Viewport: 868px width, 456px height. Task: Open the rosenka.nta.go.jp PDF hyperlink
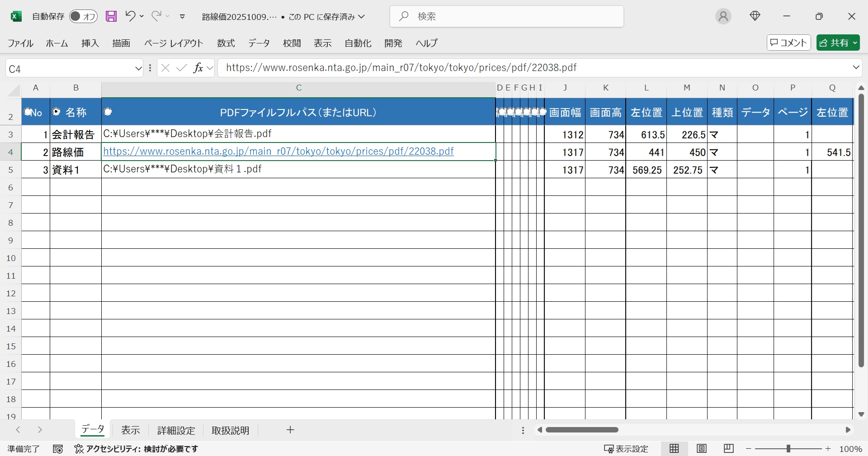[278, 152]
